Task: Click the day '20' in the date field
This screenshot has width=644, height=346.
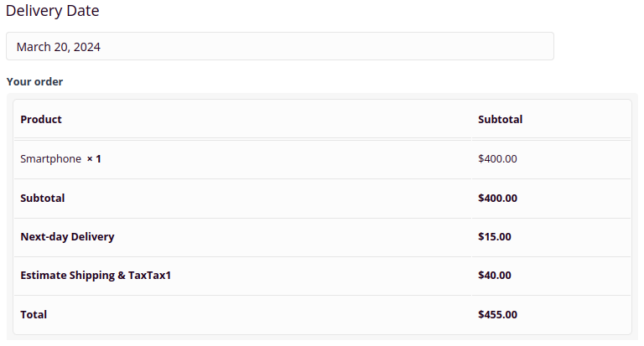Action: tap(61, 47)
